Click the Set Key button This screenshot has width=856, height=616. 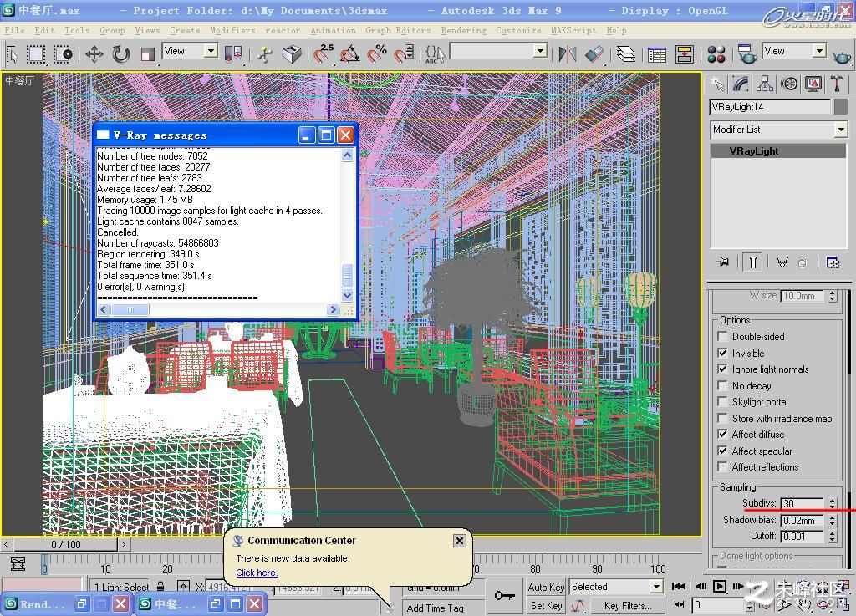coord(546,606)
